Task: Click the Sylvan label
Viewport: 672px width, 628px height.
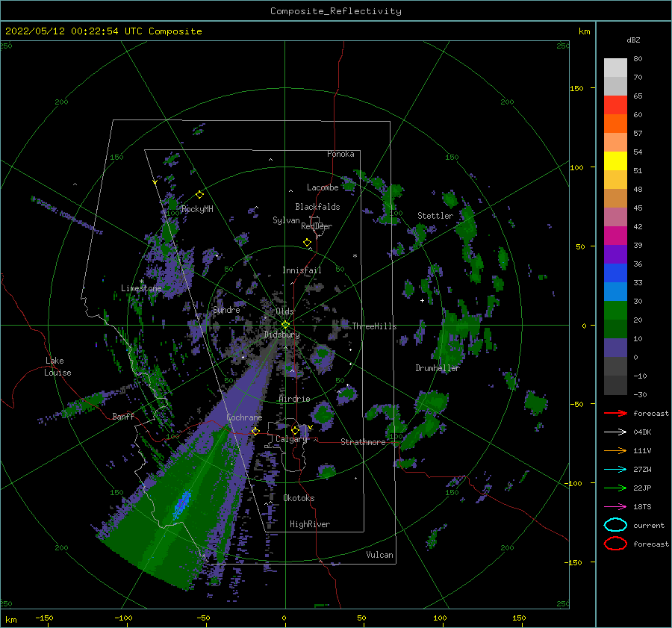Action: click(x=286, y=220)
